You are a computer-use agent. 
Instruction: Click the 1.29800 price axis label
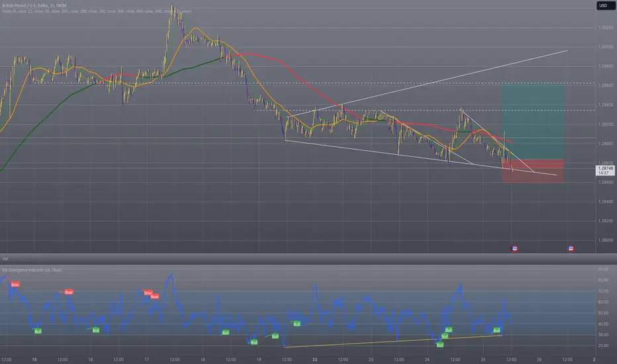[x=605, y=66]
